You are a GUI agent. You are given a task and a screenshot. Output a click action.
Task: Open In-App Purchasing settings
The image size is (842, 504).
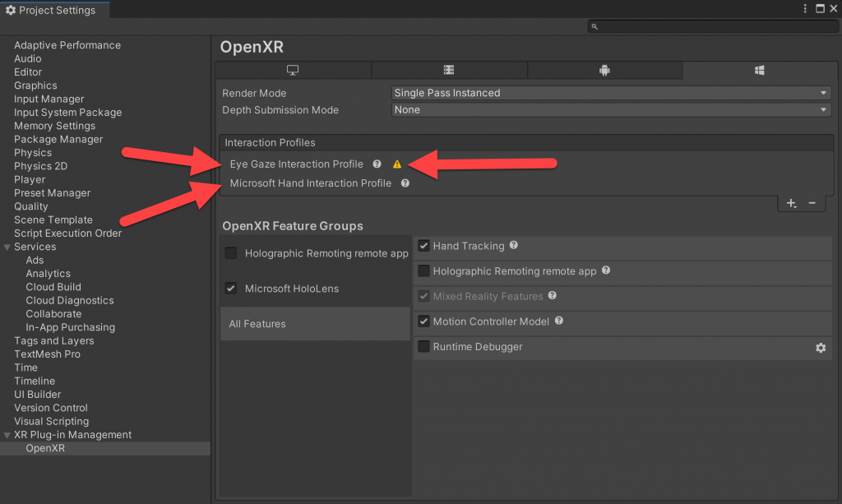[x=71, y=327]
